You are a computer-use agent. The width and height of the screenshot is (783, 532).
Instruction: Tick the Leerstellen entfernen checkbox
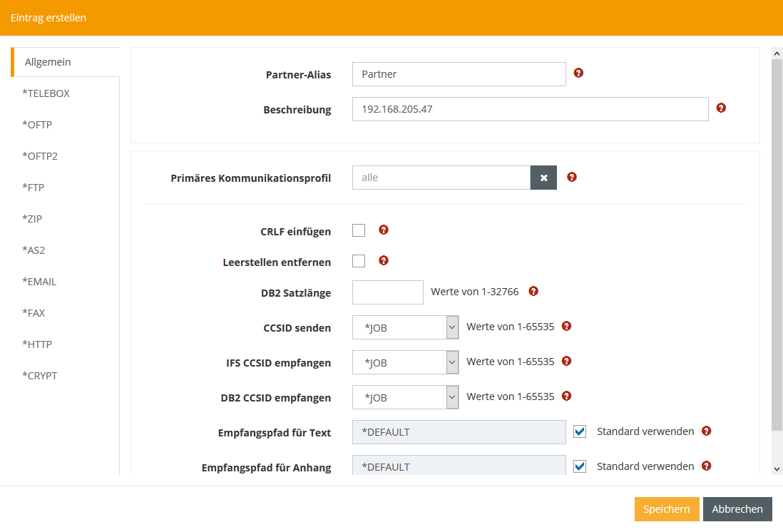point(359,261)
